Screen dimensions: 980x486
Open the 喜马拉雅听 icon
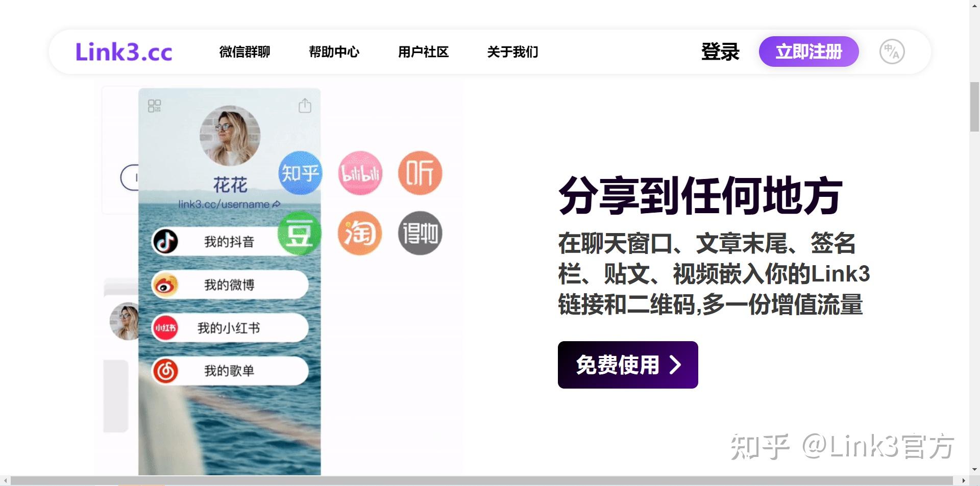click(420, 173)
